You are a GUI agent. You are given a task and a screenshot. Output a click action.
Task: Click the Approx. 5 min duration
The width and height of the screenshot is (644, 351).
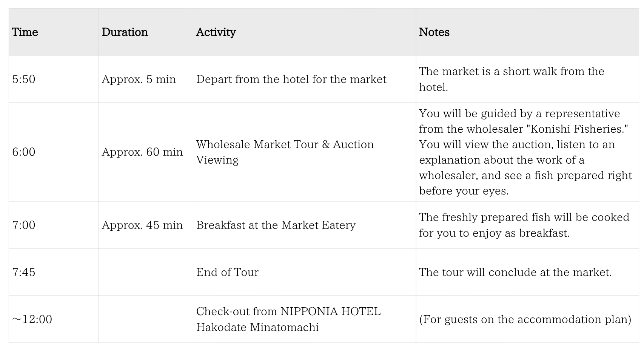tap(139, 79)
